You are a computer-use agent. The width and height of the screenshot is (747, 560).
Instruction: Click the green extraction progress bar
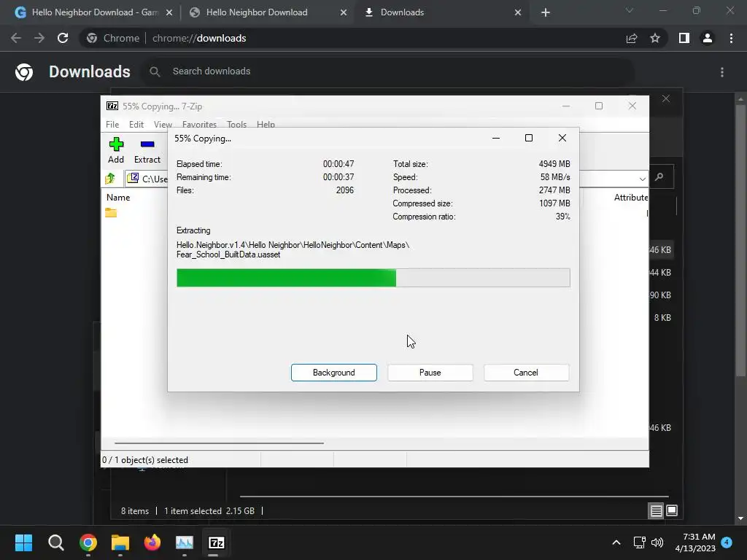click(373, 278)
